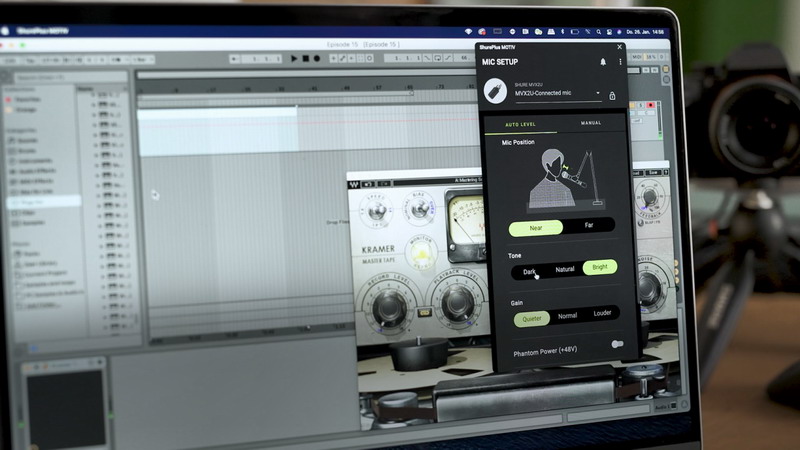Select the Dark tone option
Viewport: 800px width, 450px height.
[x=529, y=270]
